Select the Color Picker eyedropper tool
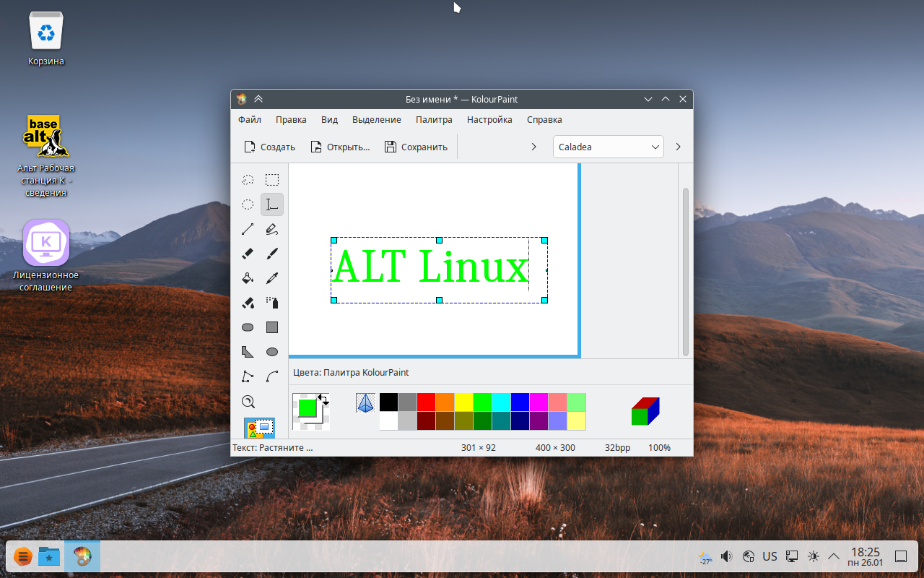The height and width of the screenshot is (578, 924). [x=272, y=278]
